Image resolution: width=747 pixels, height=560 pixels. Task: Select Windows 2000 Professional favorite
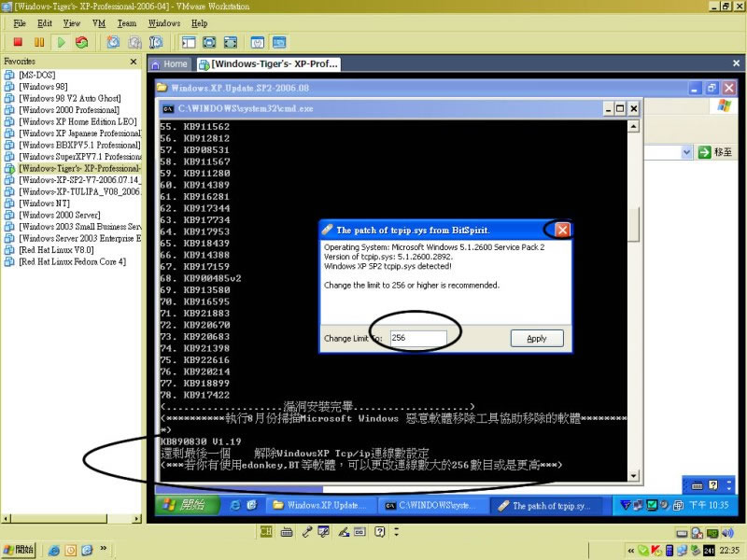(x=69, y=110)
